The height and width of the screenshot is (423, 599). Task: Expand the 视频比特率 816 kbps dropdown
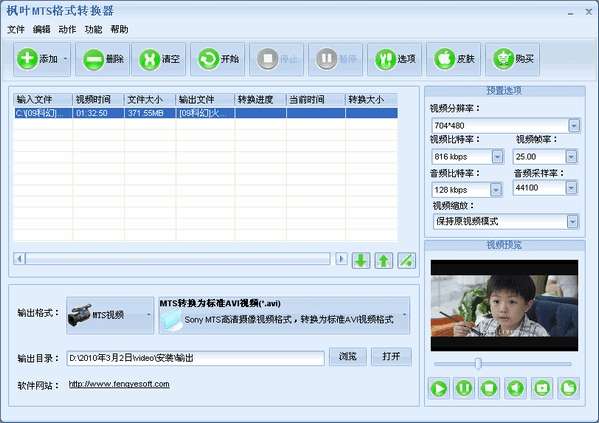497,156
